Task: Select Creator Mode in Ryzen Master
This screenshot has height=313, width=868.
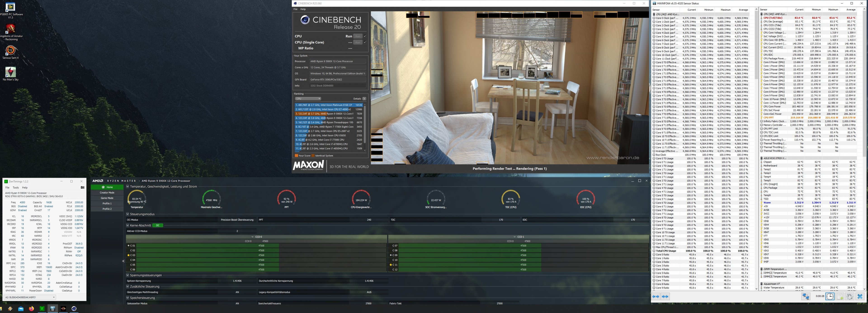Action: point(107,193)
